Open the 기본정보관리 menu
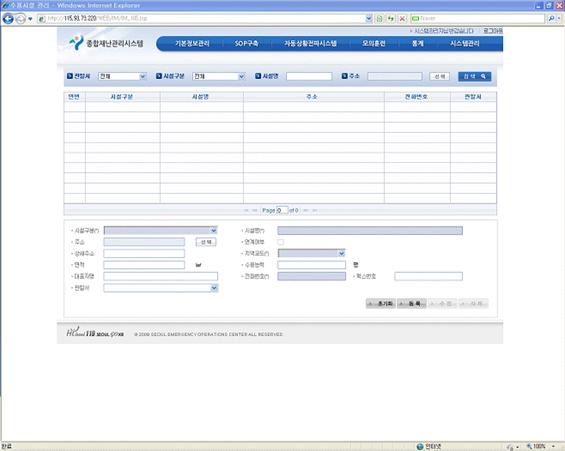The image size is (565, 451). tap(192, 44)
